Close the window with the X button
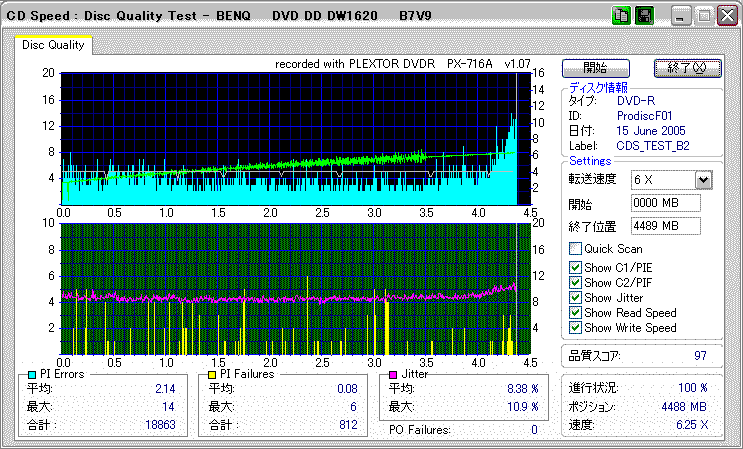The width and height of the screenshot is (743, 449). coord(727,16)
